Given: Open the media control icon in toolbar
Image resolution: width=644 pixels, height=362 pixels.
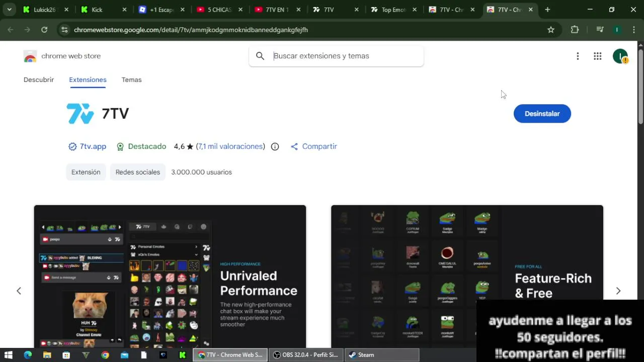Looking at the screenshot, I should click(600, 30).
